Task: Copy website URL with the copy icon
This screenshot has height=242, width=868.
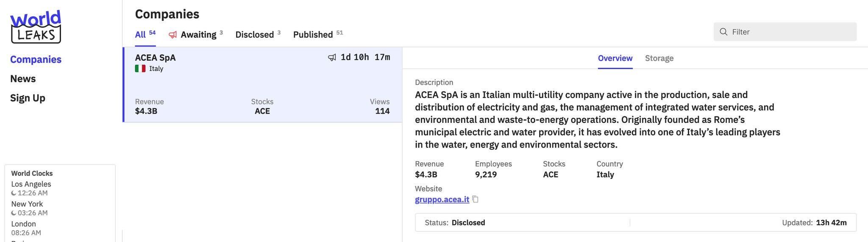Action: click(x=475, y=199)
